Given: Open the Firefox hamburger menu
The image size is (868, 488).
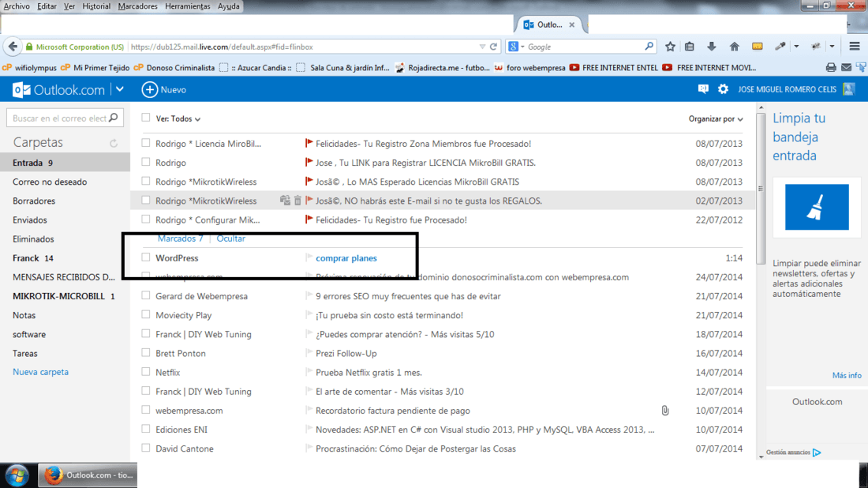Looking at the screenshot, I should pos(855,47).
